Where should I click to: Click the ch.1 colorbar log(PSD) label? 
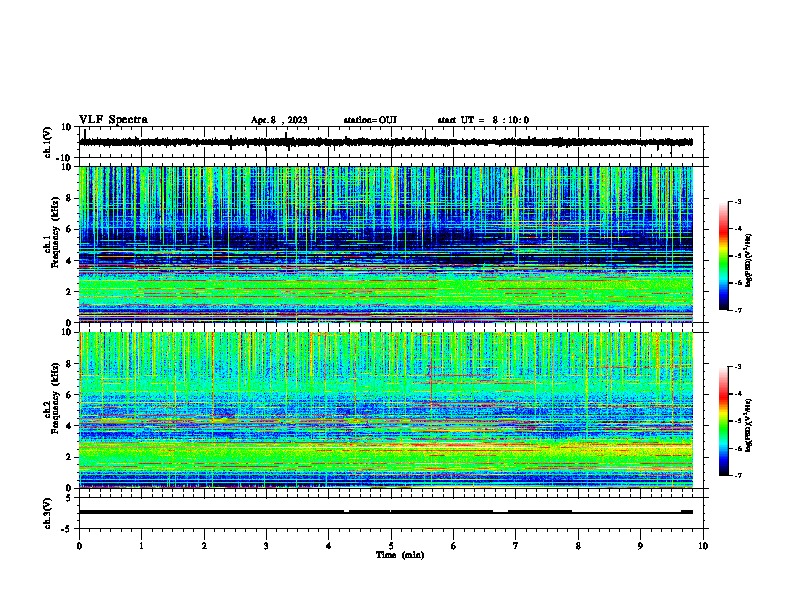click(749, 261)
